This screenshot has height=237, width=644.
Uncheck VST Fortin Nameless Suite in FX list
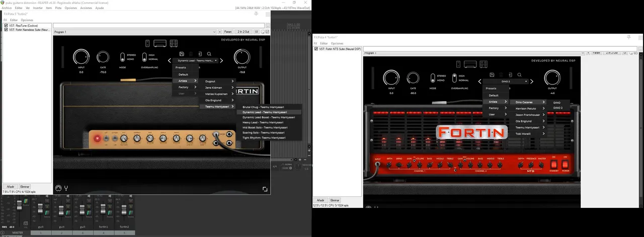tap(6, 30)
